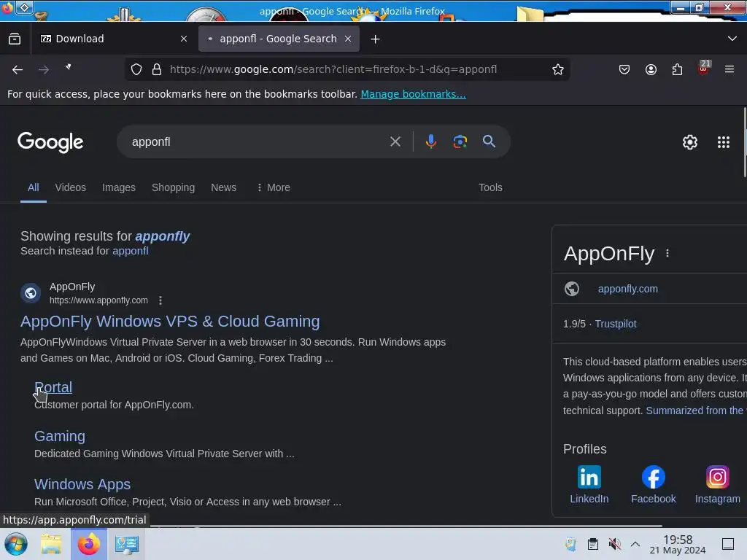Expand More search filters menu

(x=273, y=187)
